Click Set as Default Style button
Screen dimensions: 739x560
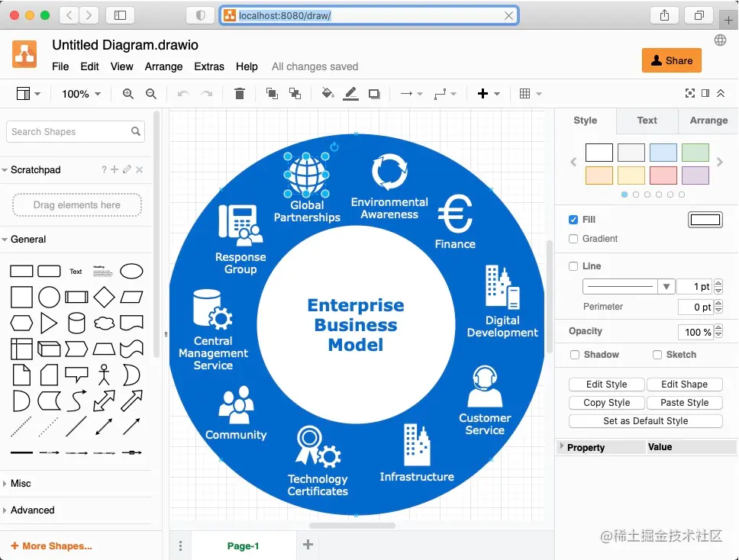pos(646,421)
